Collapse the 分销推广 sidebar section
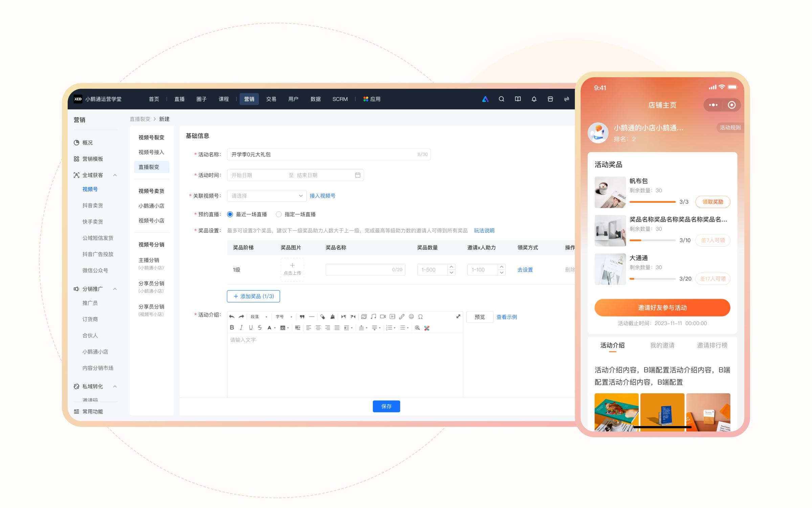812x508 pixels. click(x=115, y=289)
